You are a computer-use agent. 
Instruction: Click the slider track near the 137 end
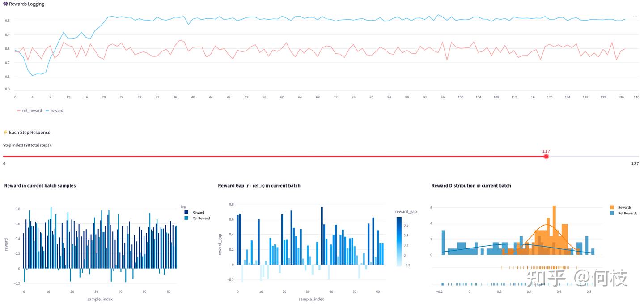point(626,156)
